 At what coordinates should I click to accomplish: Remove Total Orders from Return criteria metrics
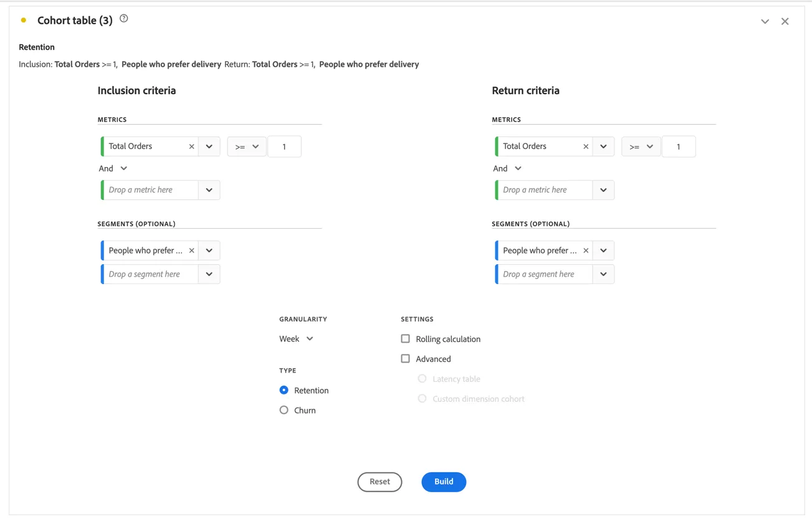(x=586, y=146)
